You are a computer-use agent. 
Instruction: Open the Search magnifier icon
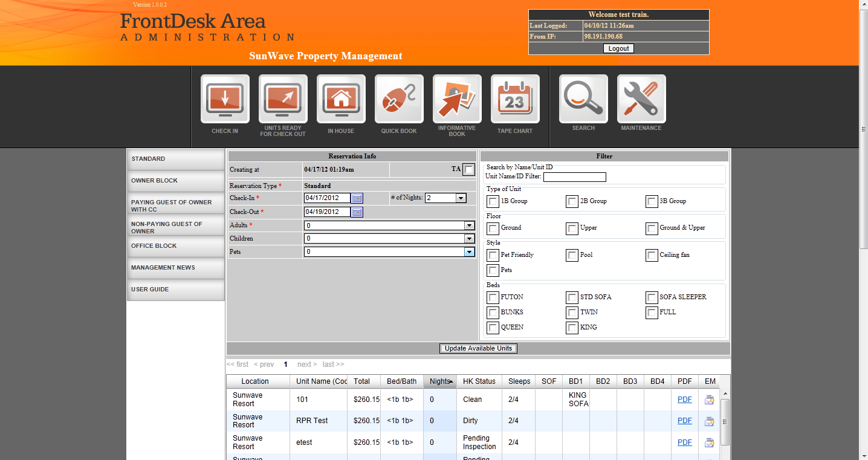tap(583, 99)
